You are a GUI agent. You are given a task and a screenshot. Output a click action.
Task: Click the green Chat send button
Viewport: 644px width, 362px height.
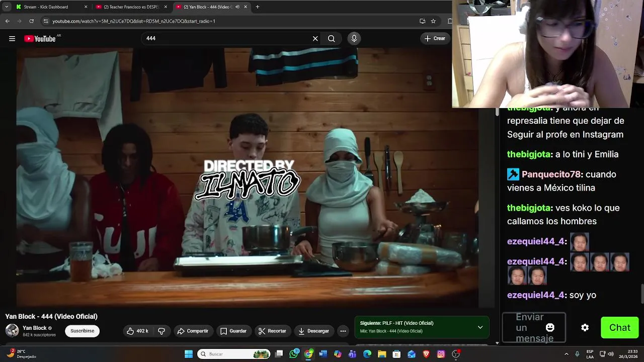tap(620, 327)
